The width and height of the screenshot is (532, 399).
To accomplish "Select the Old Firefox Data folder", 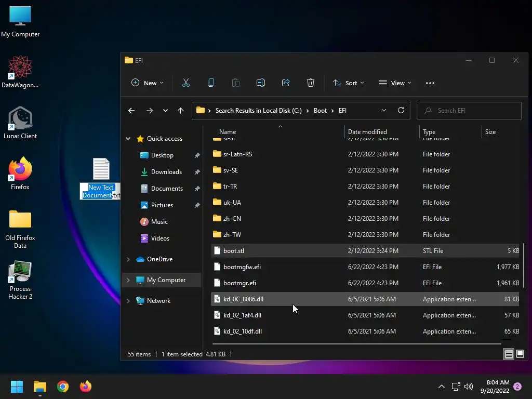I will tap(20, 229).
